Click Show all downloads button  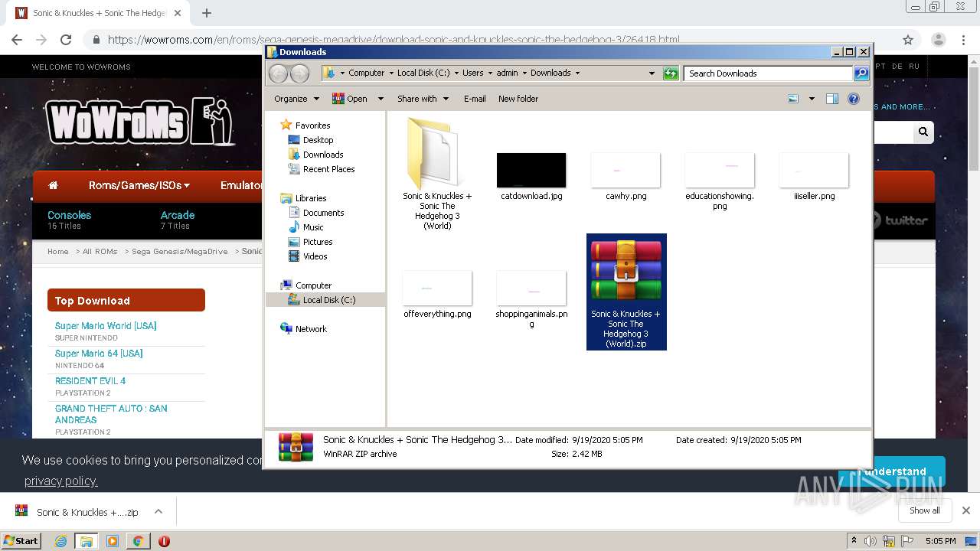pos(924,510)
